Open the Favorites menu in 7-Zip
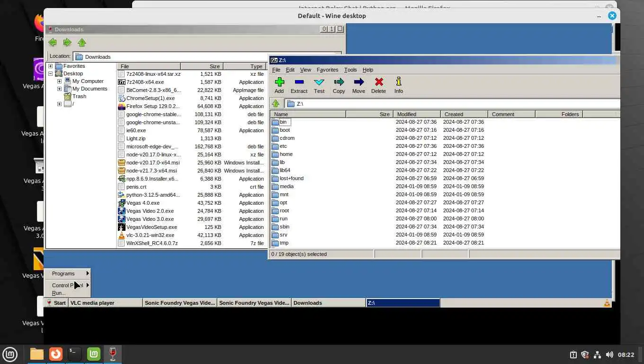644x364 pixels. click(x=327, y=70)
